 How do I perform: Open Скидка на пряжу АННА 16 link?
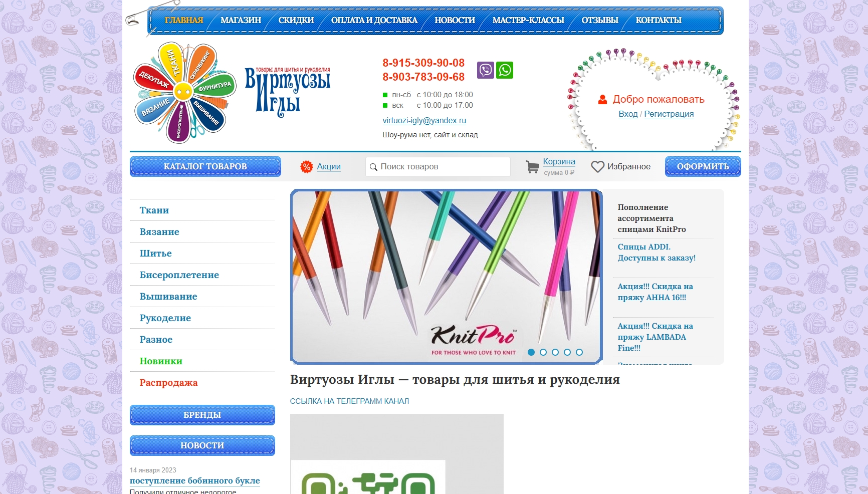pos(656,292)
